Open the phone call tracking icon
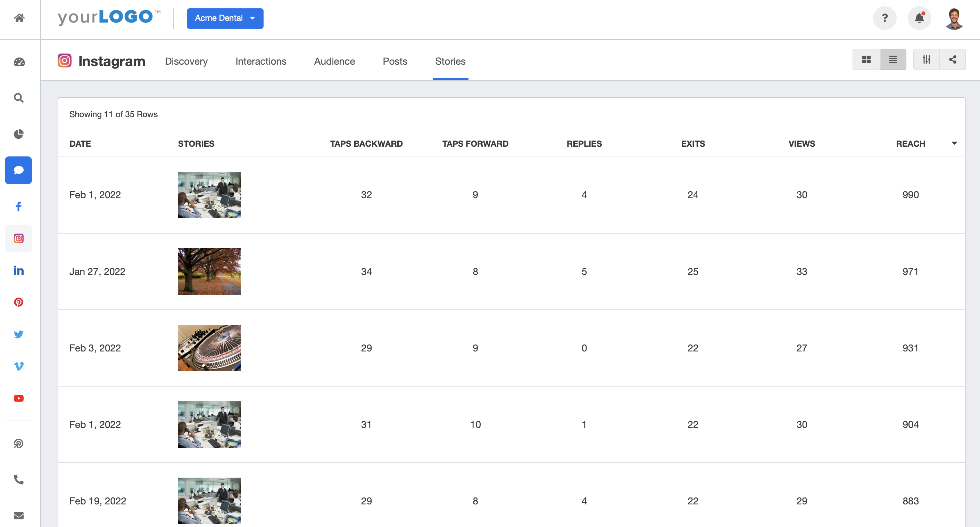This screenshot has height=527, width=980. coord(18,479)
